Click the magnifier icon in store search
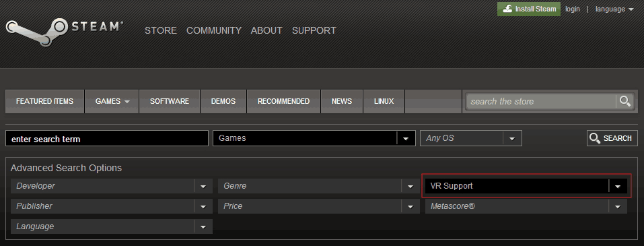This screenshot has width=644, height=246. tap(625, 101)
